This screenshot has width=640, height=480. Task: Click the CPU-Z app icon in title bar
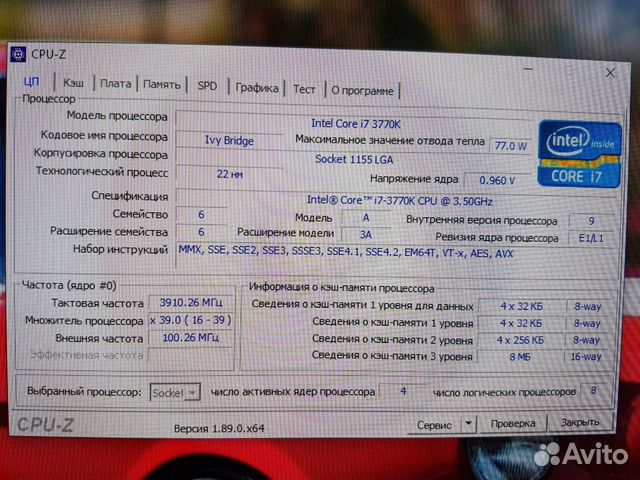18,54
